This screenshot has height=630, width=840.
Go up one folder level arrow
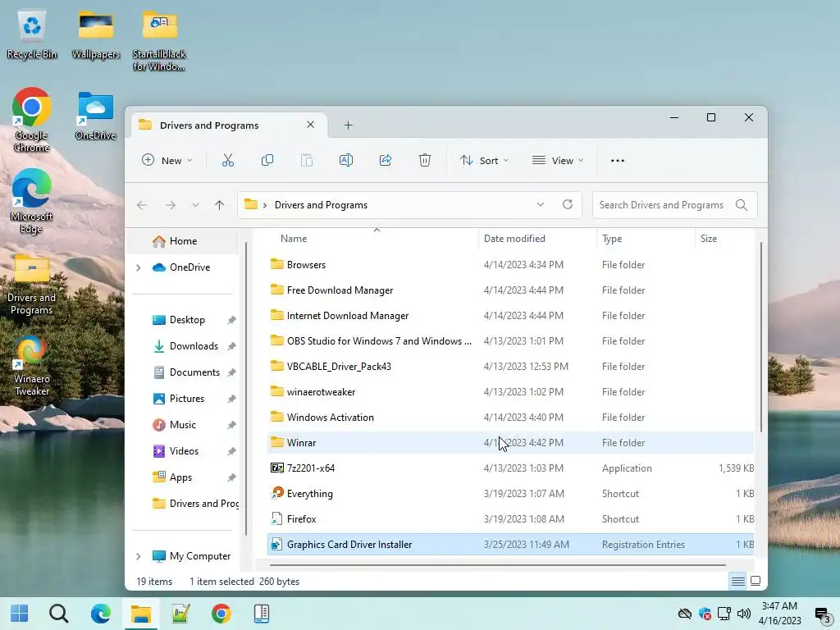(x=219, y=205)
